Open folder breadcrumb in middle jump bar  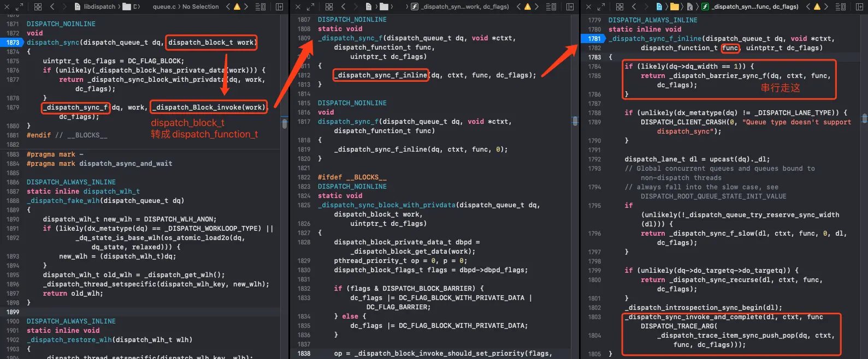385,7
